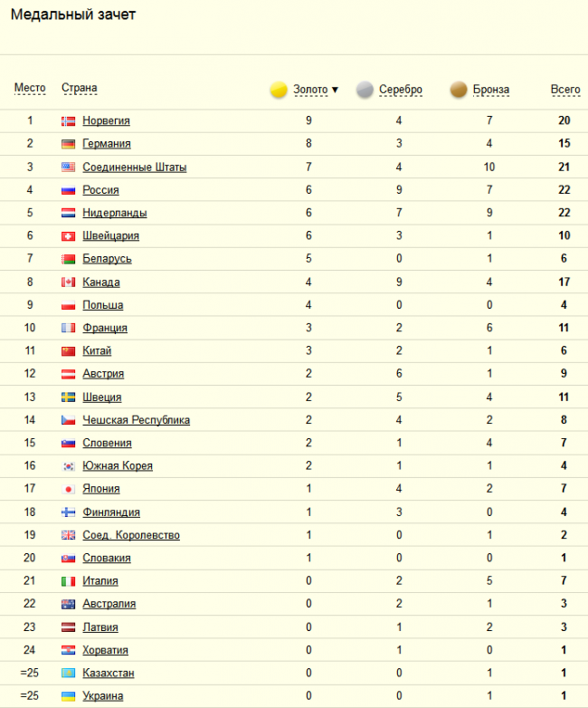588x708 pixels.
Task: Click the silver medal icon
Action: click(365, 90)
